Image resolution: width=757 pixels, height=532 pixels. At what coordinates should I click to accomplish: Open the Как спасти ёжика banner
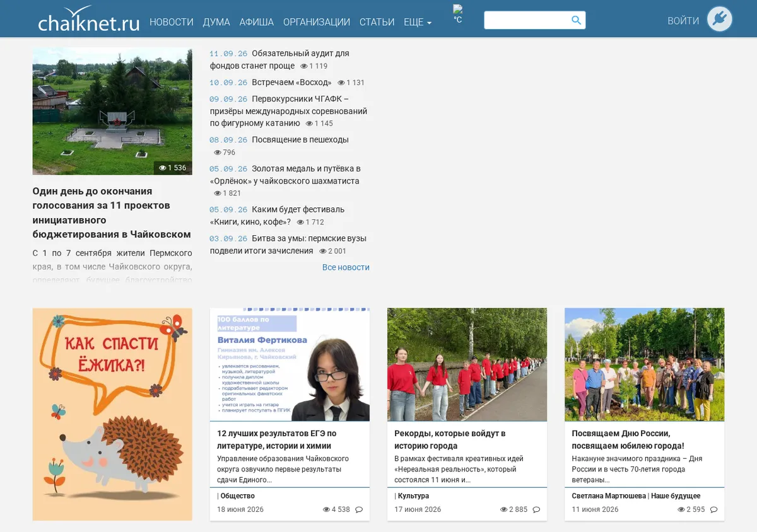[112, 414]
